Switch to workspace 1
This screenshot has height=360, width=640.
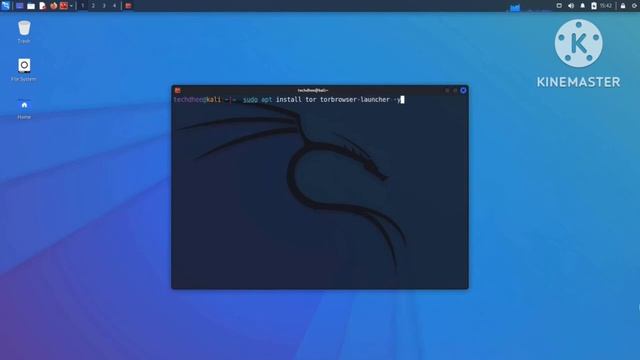tap(82, 6)
